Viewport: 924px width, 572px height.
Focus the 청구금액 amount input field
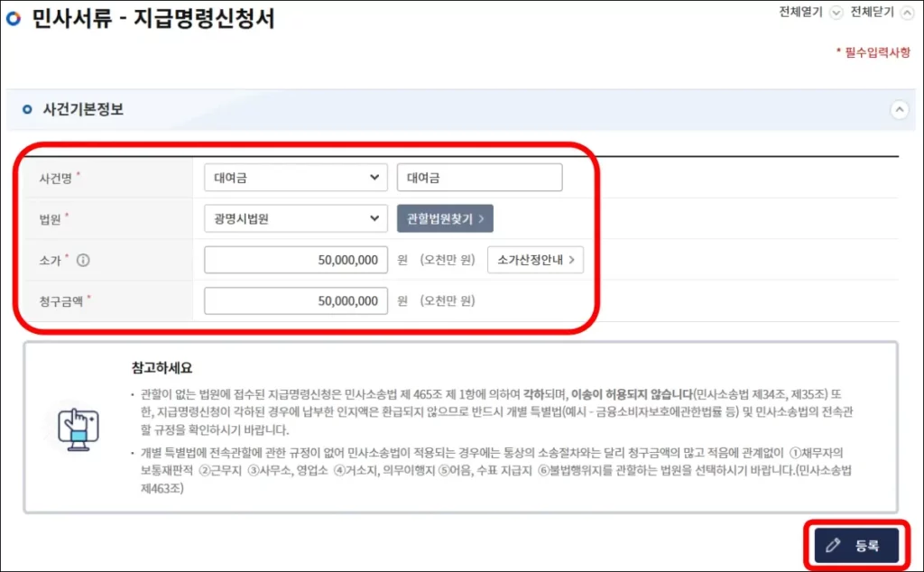(296, 301)
